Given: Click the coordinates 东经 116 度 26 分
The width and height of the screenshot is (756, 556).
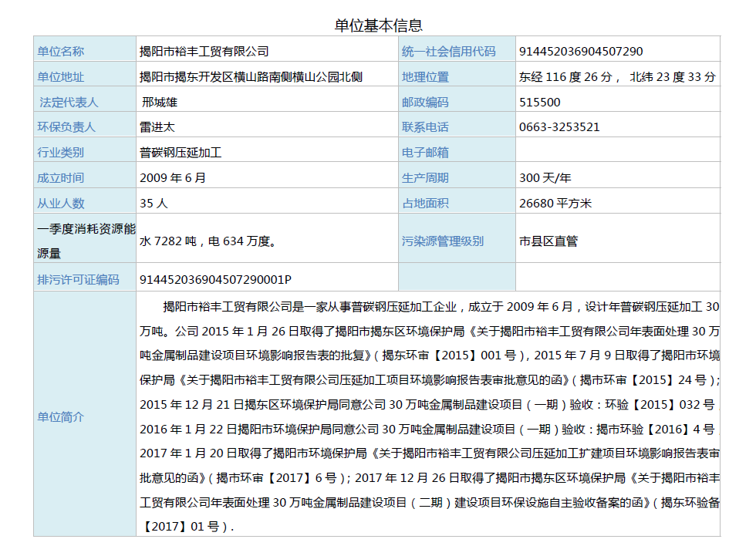Looking at the screenshot, I should coord(565,76).
